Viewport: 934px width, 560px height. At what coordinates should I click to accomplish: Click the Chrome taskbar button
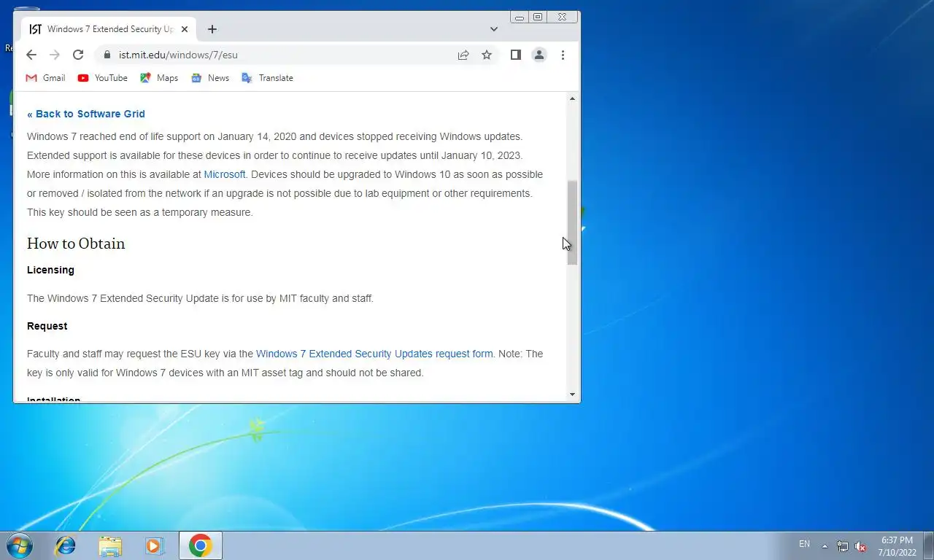pos(200,545)
